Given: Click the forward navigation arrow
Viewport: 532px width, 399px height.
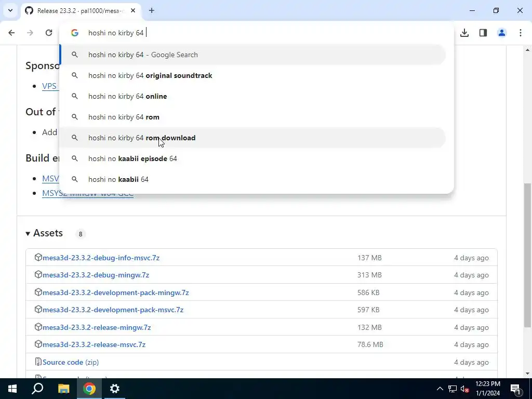Looking at the screenshot, I should click(30, 33).
